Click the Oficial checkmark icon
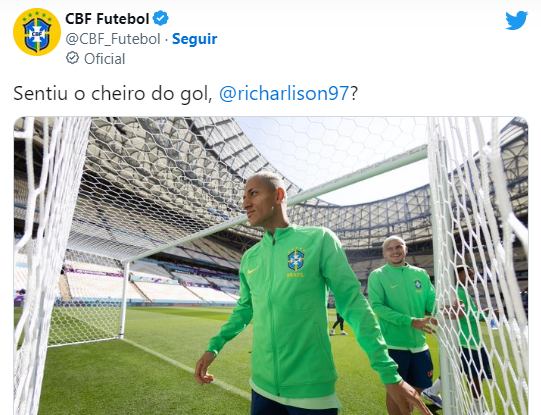The height and width of the screenshot is (415, 541). point(72,58)
